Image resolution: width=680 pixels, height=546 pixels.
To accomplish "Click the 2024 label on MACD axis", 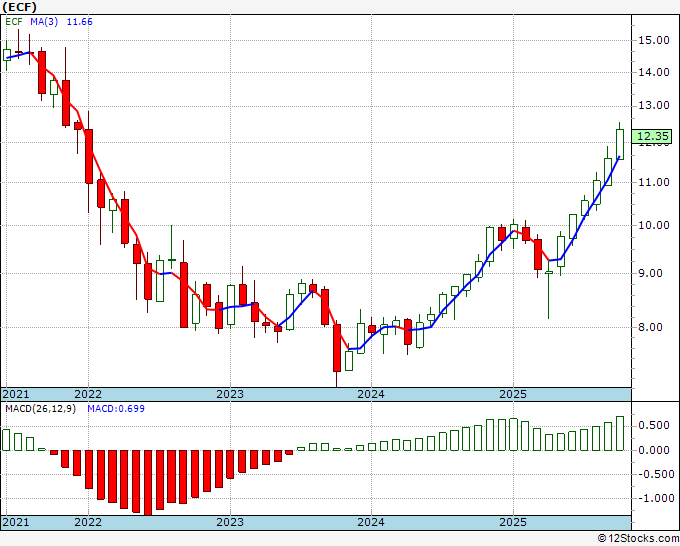I will pyautogui.click(x=371, y=522).
